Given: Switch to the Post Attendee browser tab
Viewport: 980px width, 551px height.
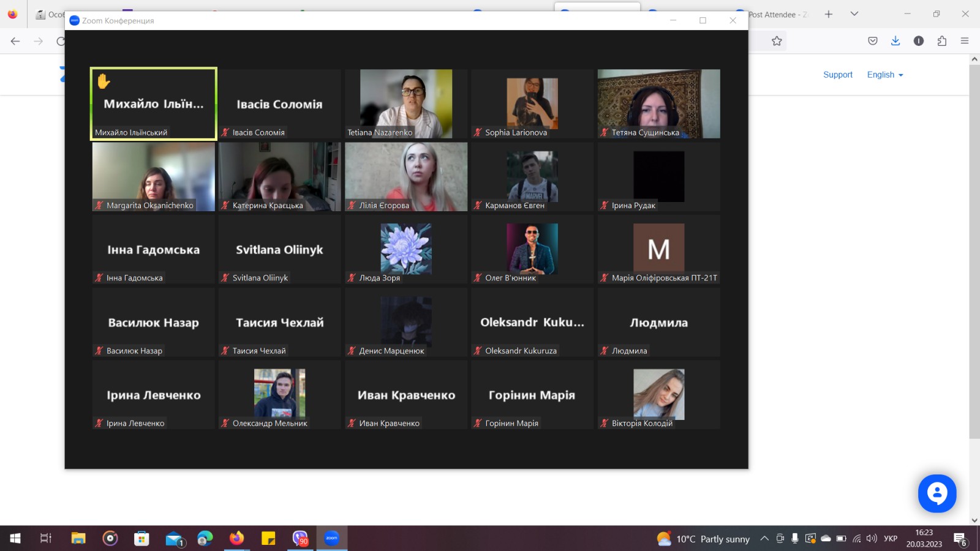Looking at the screenshot, I should (x=775, y=15).
